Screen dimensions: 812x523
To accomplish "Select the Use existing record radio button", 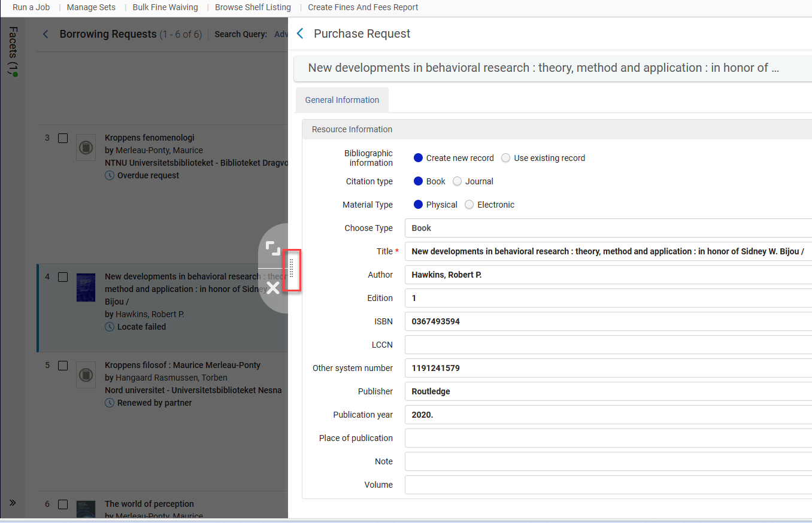I will pos(506,158).
